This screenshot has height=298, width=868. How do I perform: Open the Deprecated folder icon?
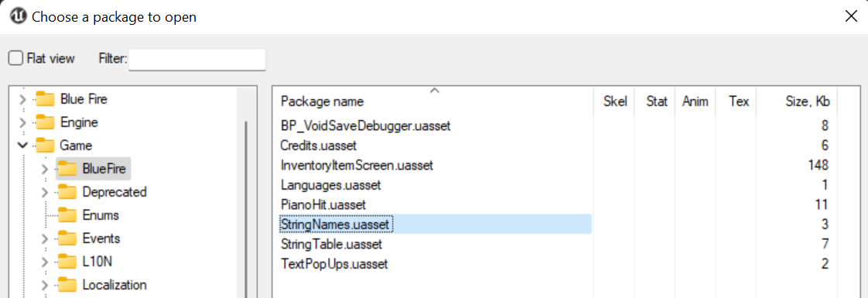(x=67, y=192)
